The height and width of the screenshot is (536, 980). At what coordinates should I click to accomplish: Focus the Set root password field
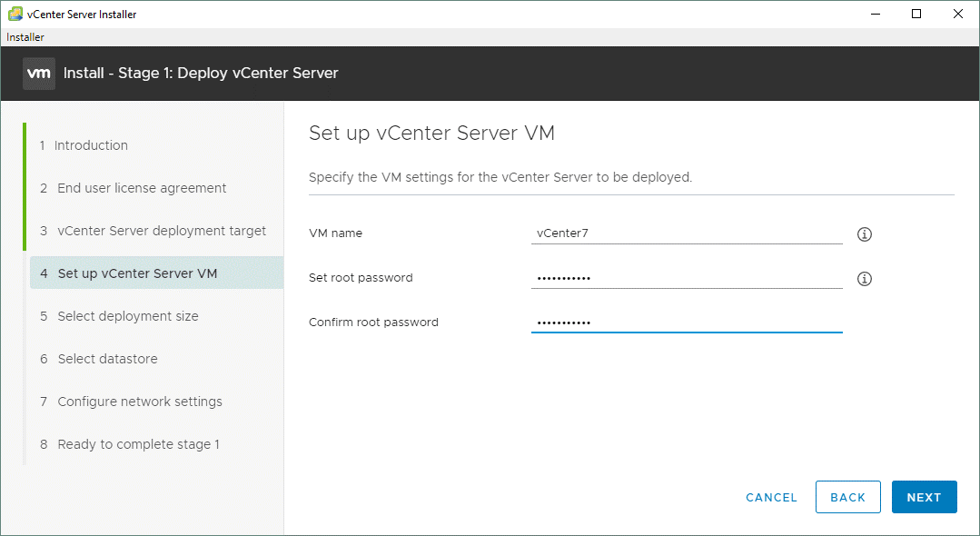coord(686,278)
